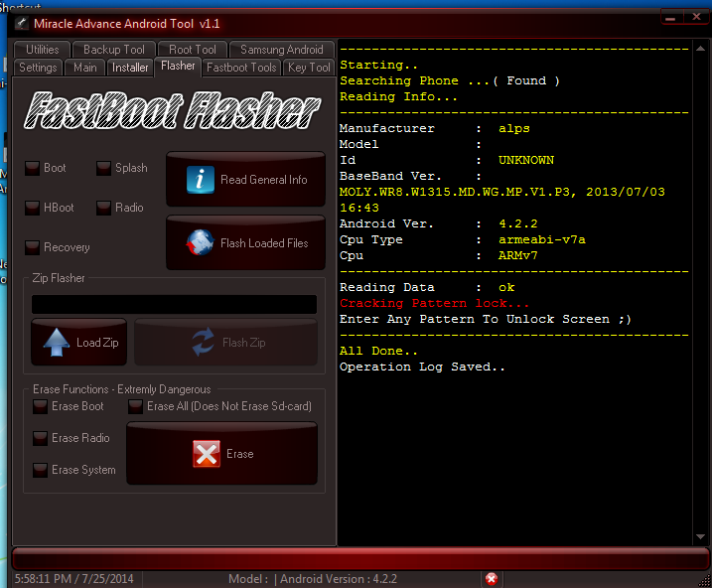Close the Miracle Advance Android Tool window
This screenshot has width=712, height=588.
(696, 17)
